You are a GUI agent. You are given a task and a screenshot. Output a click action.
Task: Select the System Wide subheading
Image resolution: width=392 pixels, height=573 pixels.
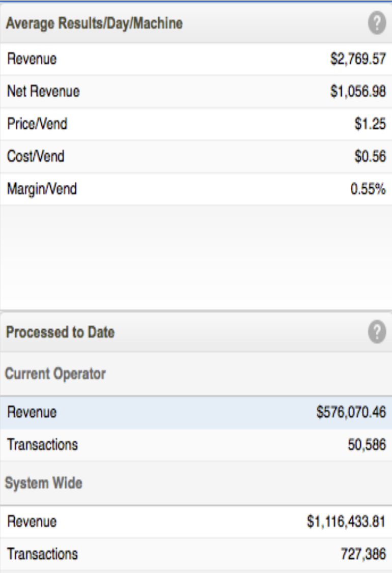43,483
